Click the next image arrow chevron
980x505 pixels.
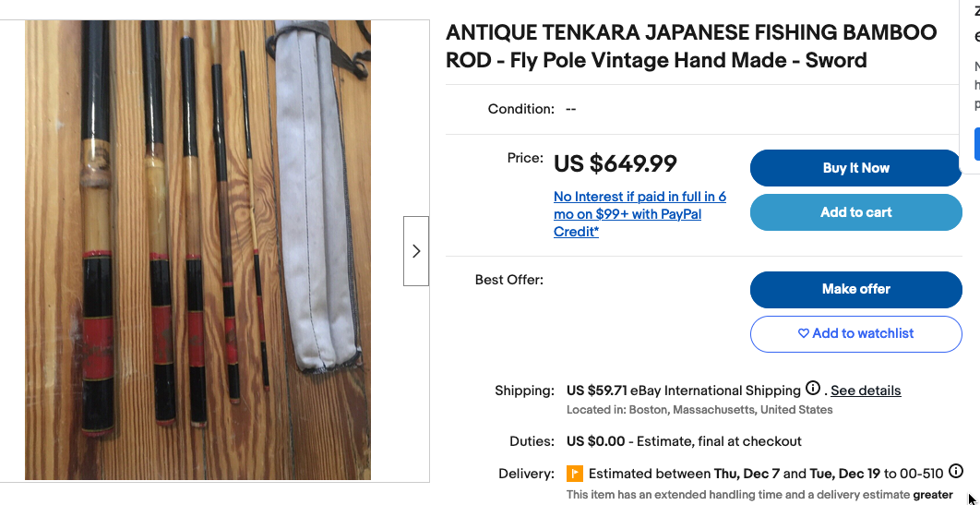pos(416,251)
